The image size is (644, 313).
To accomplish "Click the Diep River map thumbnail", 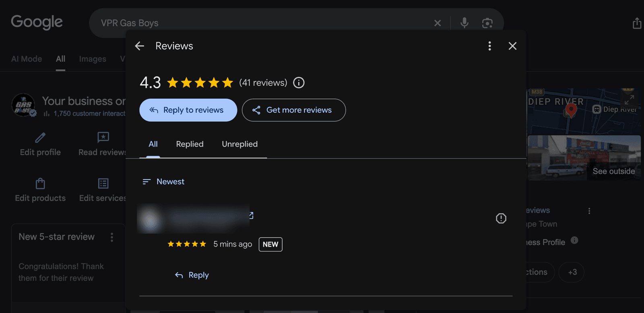I will point(584,111).
